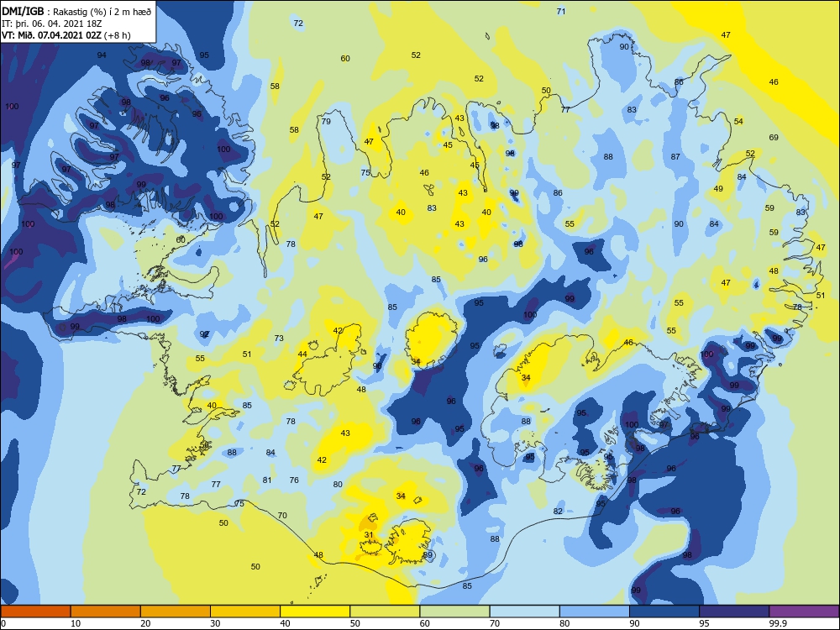
Task: Click the humidity value 54 on the map
Action: 738,122
